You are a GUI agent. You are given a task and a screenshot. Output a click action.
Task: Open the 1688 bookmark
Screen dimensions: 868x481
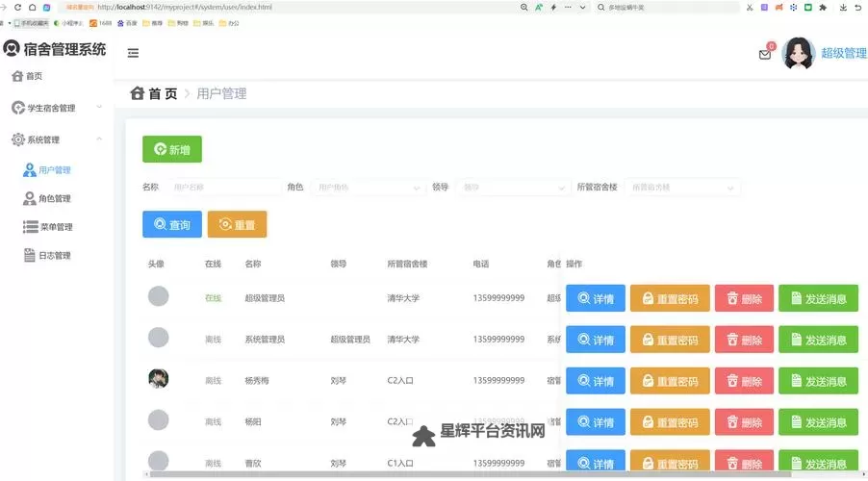coord(101,23)
